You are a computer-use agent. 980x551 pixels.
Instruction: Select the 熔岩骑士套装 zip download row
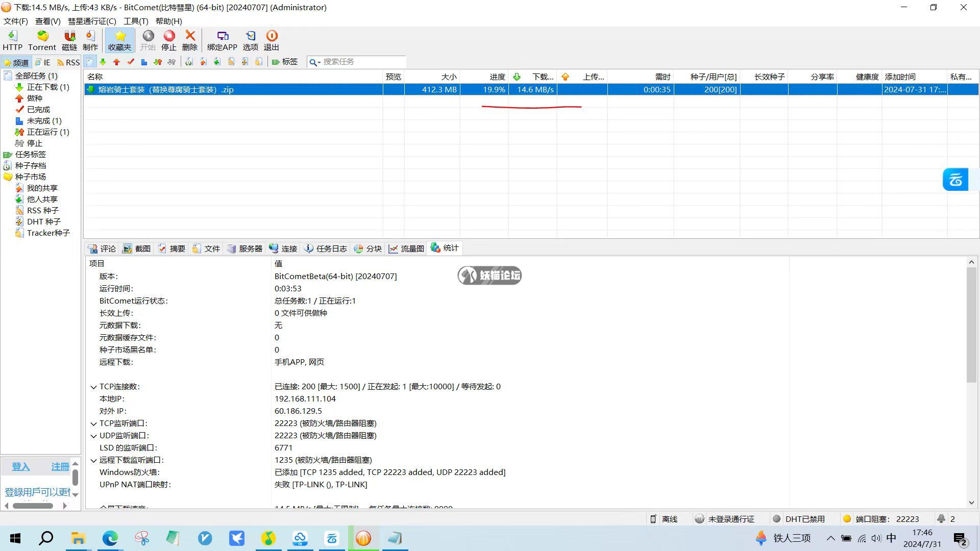pyautogui.click(x=531, y=89)
